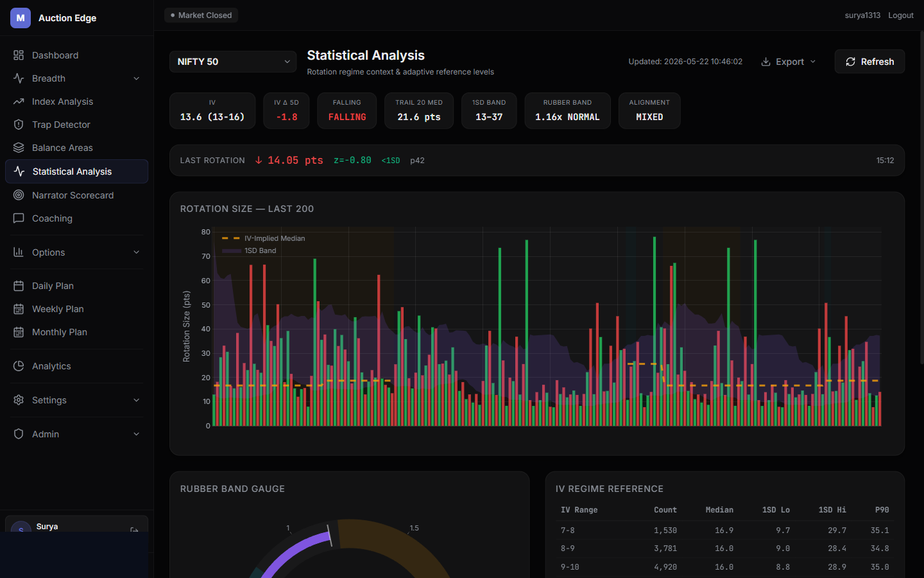This screenshot has height=578, width=924.
Task: Click the 4,920 count cell
Action: [665, 567]
